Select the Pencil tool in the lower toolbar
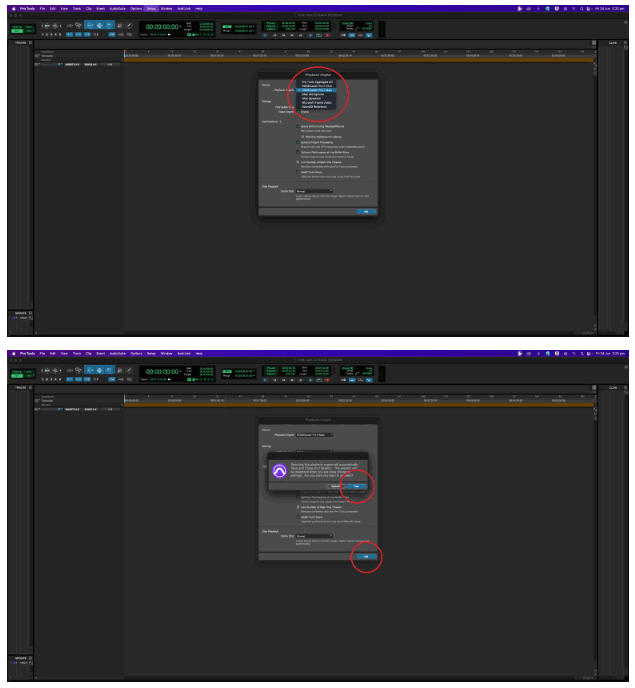 (129, 370)
